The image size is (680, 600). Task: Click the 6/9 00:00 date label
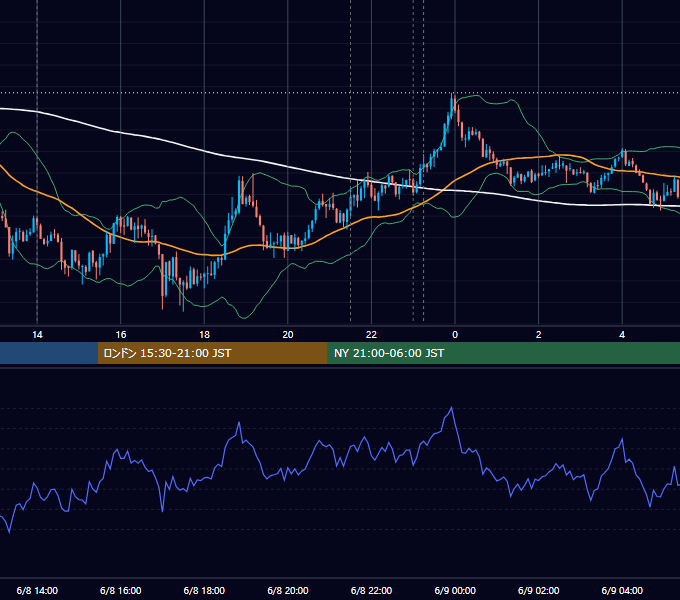click(455, 590)
